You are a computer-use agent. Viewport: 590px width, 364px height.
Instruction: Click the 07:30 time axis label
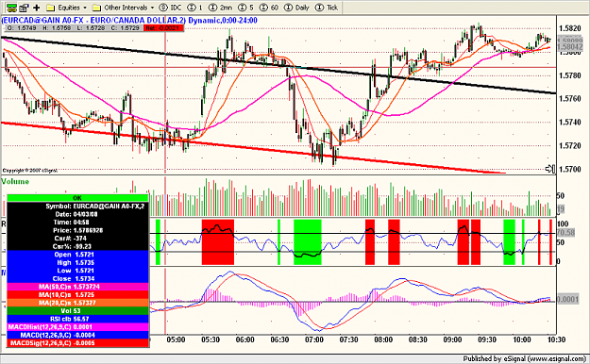click(x=348, y=339)
